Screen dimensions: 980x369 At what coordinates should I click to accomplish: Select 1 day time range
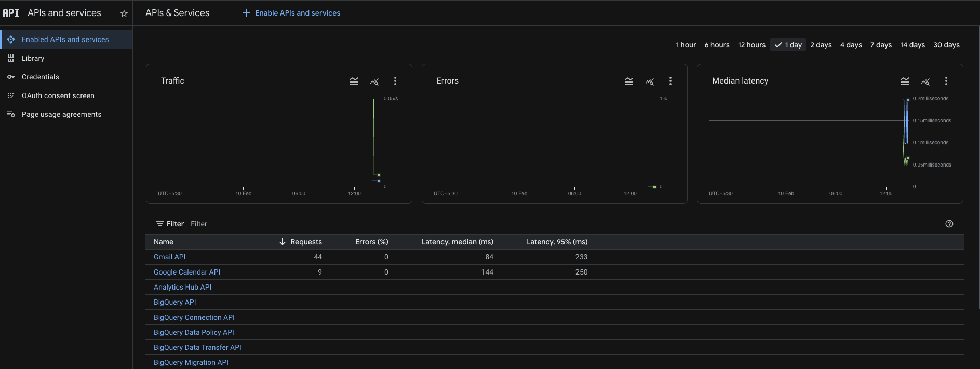(788, 45)
